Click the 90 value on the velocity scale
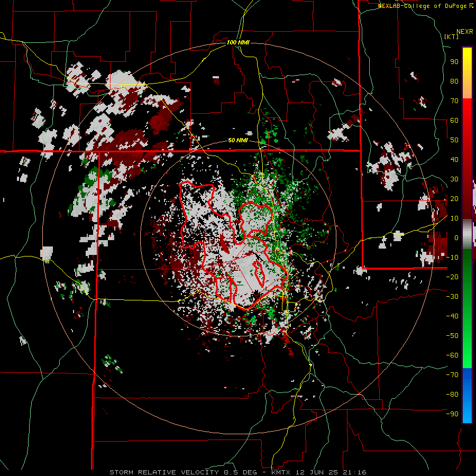 [x=454, y=62]
